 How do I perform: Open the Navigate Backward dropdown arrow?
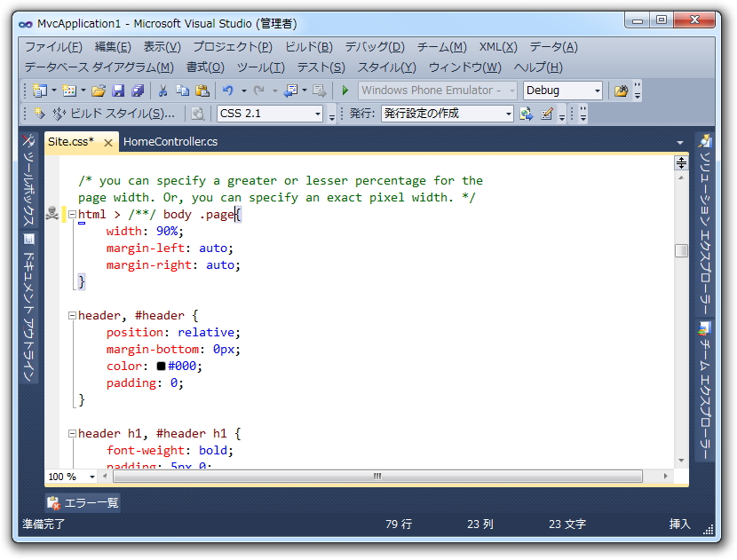pyautogui.click(x=305, y=91)
